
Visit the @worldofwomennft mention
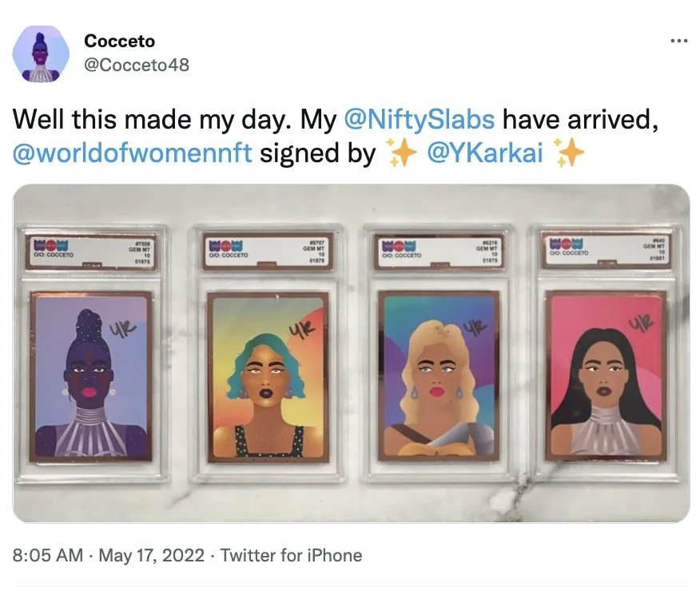click(x=133, y=153)
